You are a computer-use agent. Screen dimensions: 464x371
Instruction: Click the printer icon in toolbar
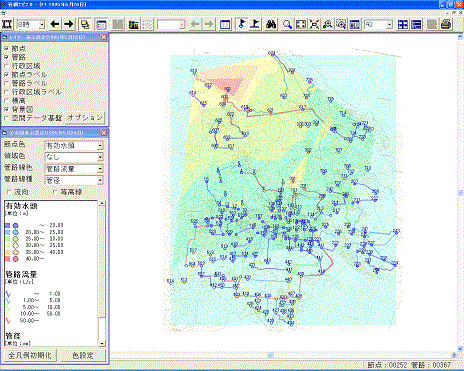(x=446, y=24)
